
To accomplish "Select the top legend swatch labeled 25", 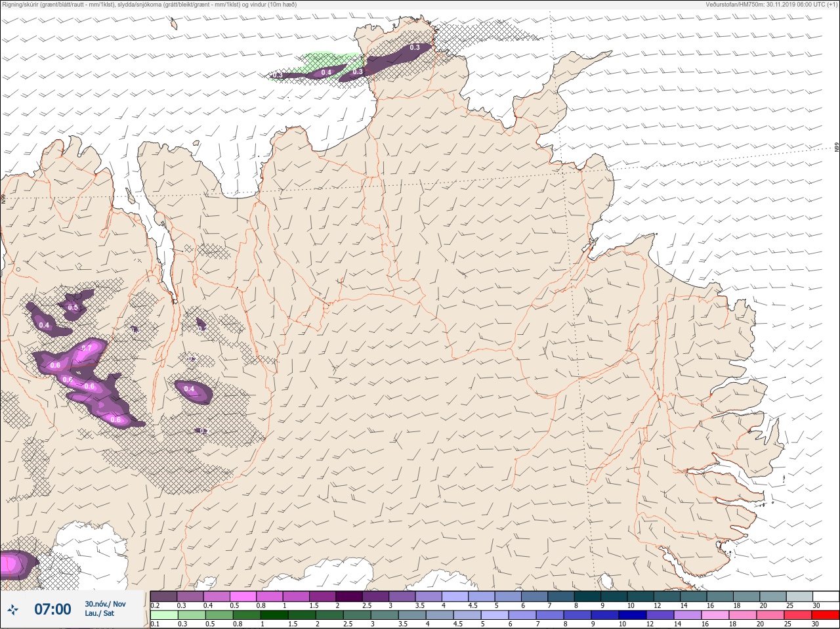I will click(799, 596).
